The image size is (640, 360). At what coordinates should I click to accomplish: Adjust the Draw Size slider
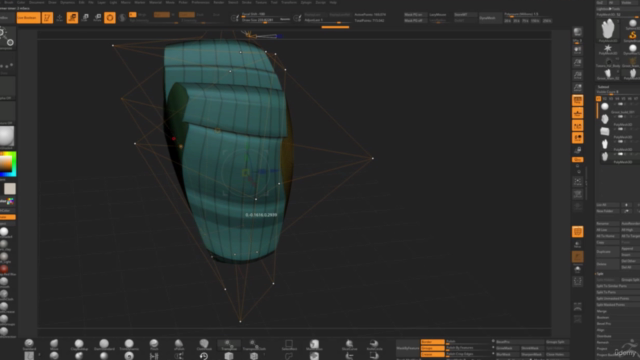click(x=266, y=20)
